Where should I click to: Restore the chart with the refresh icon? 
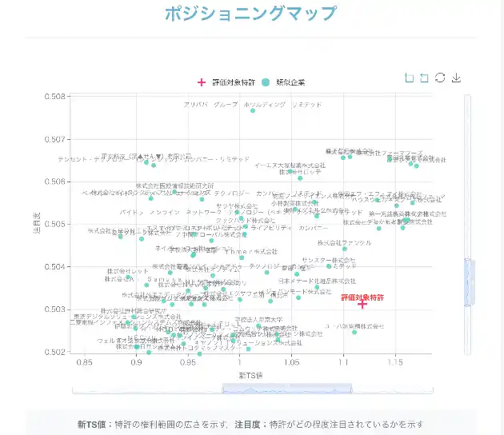click(x=440, y=78)
